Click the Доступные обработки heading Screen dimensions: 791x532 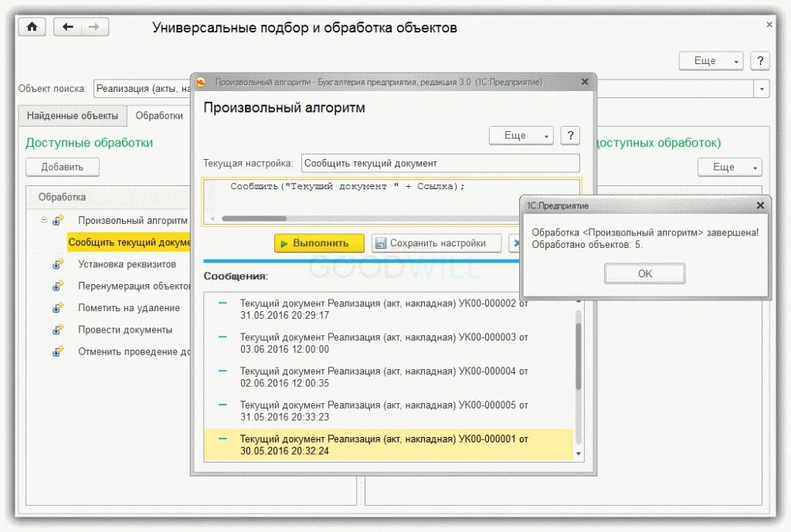pos(90,143)
